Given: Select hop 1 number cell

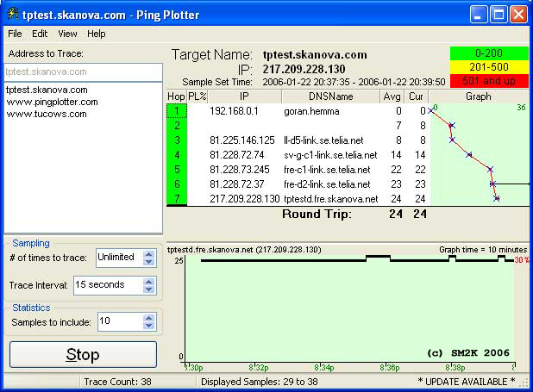Looking at the screenshot, I should (x=177, y=111).
